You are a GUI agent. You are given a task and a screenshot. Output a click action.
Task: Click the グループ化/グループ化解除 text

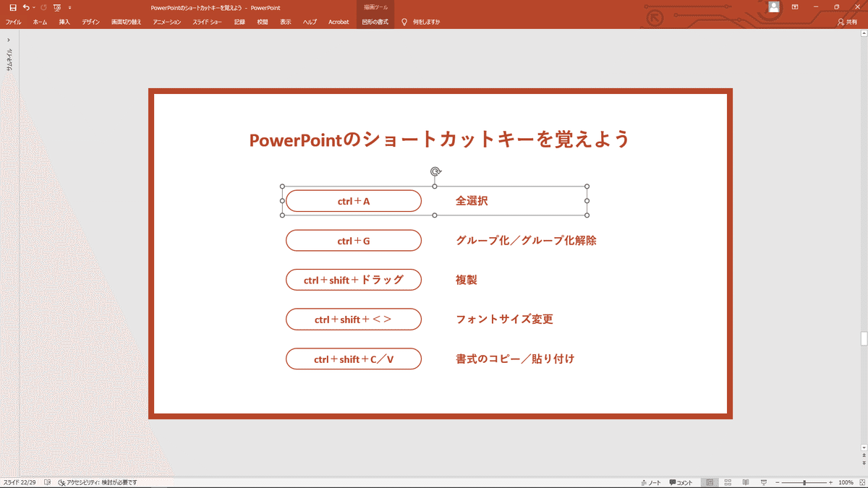[526, 241]
